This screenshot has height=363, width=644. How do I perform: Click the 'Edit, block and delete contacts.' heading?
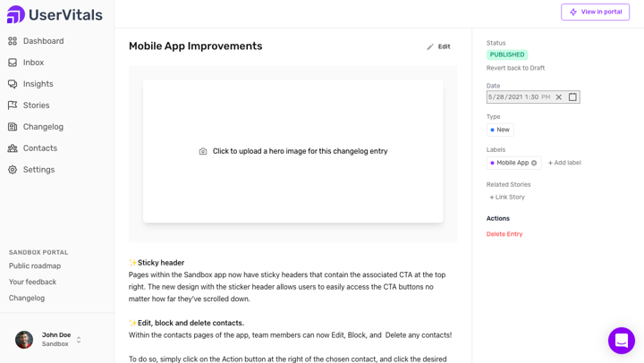[x=186, y=323]
